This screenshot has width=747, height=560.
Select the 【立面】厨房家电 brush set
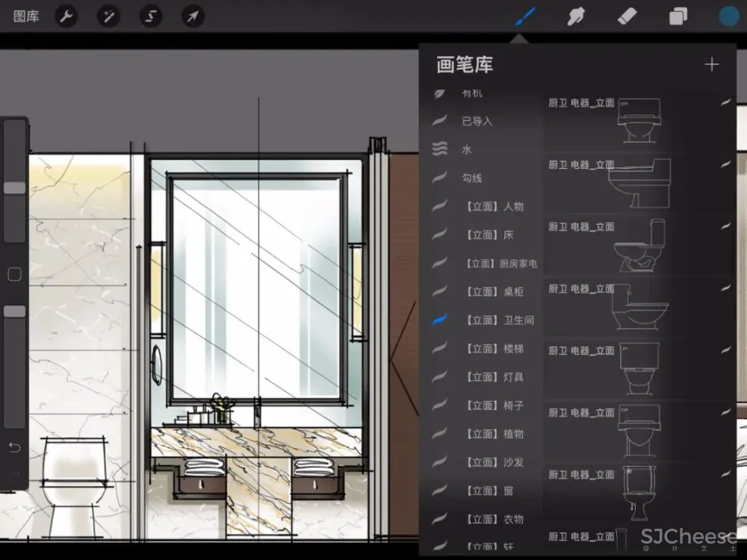500,263
